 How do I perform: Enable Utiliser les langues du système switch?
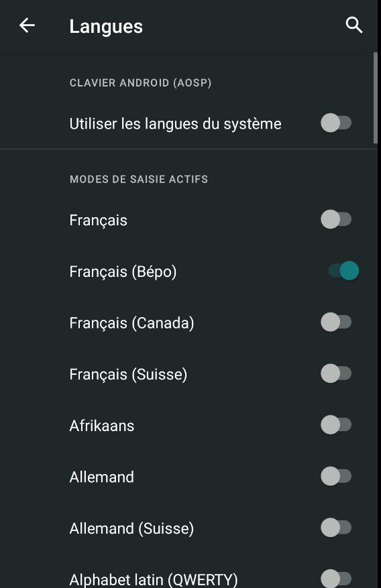coord(336,123)
